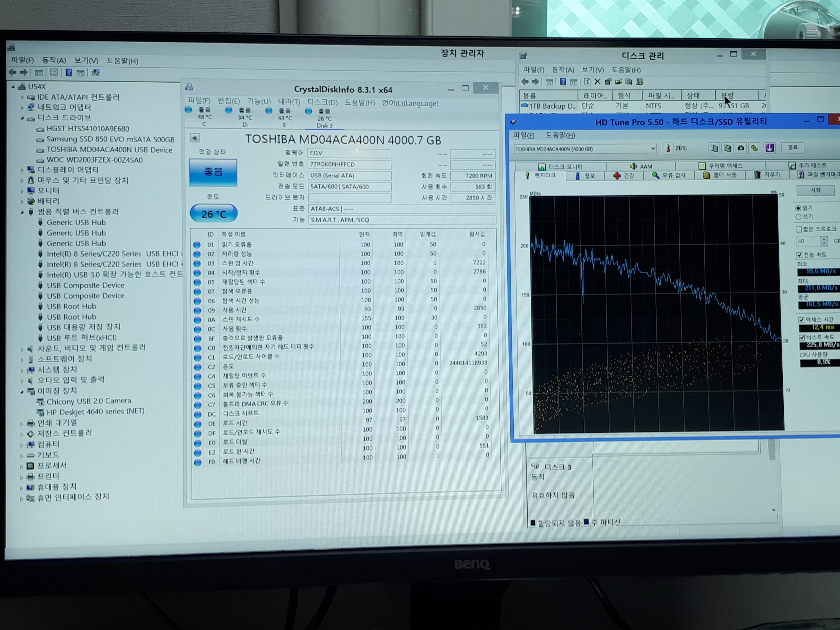This screenshot has width=840, height=630.
Task: Click 26 °C temperature button
Action: tap(213, 214)
